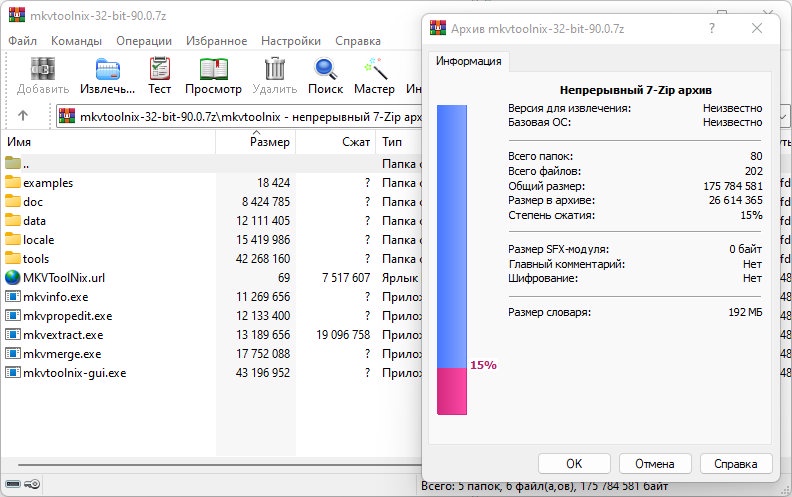This screenshot has width=792, height=497.
Task: Open the tools folder
Action: (x=36, y=258)
